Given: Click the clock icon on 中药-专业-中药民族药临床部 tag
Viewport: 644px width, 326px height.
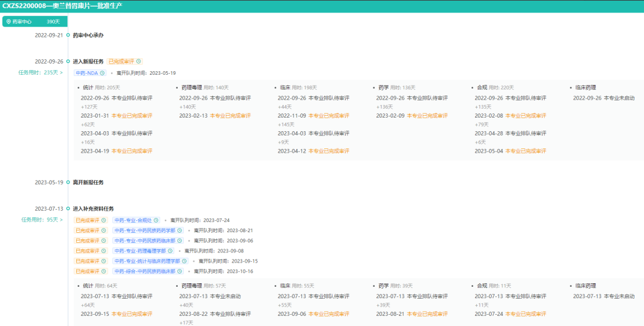Looking at the screenshot, I should (x=179, y=240).
